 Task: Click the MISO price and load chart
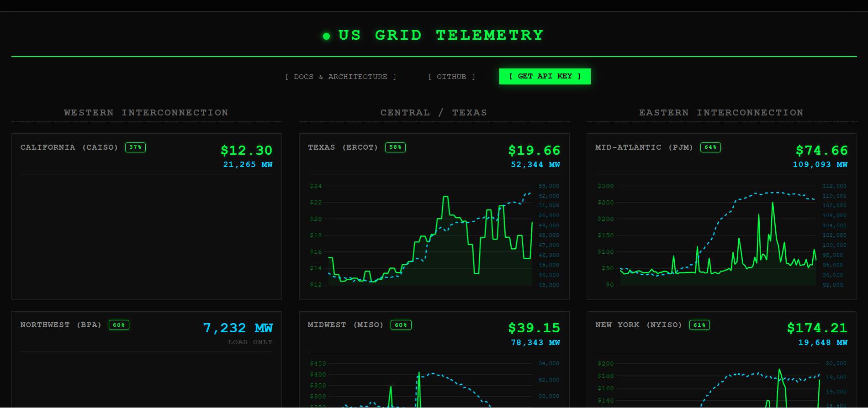coord(434,383)
